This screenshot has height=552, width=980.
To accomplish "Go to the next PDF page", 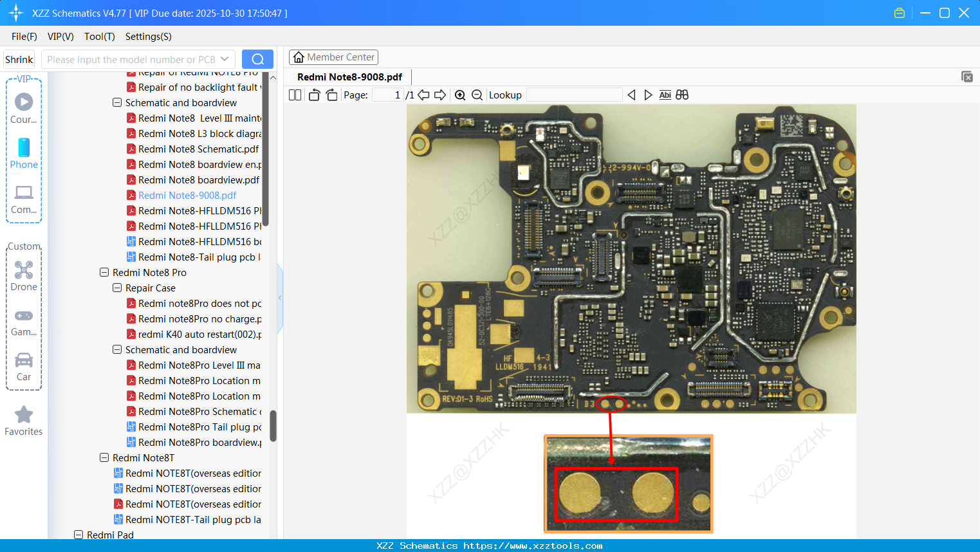I will point(440,95).
